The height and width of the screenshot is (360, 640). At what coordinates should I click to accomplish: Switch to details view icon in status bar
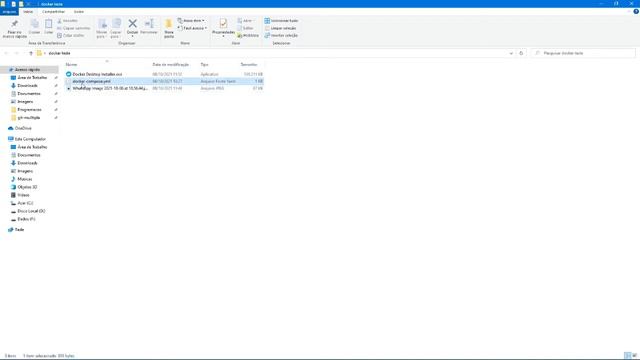point(627,356)
